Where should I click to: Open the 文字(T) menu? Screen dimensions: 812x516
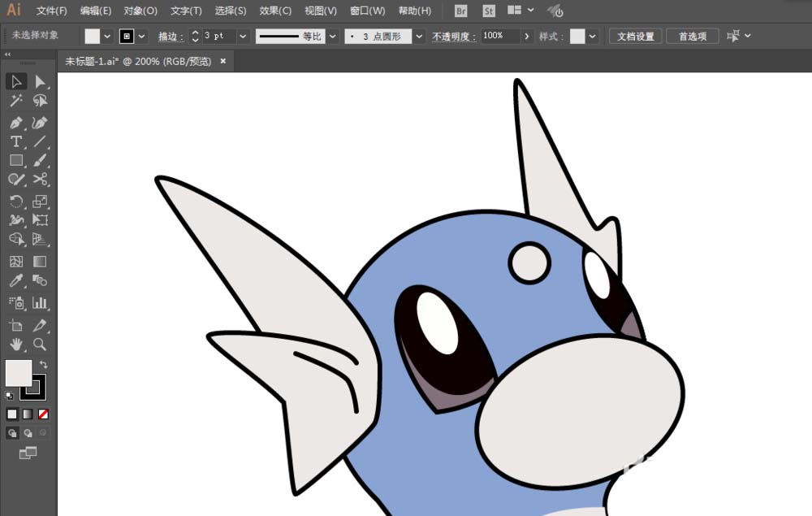[x=186, y=11]
